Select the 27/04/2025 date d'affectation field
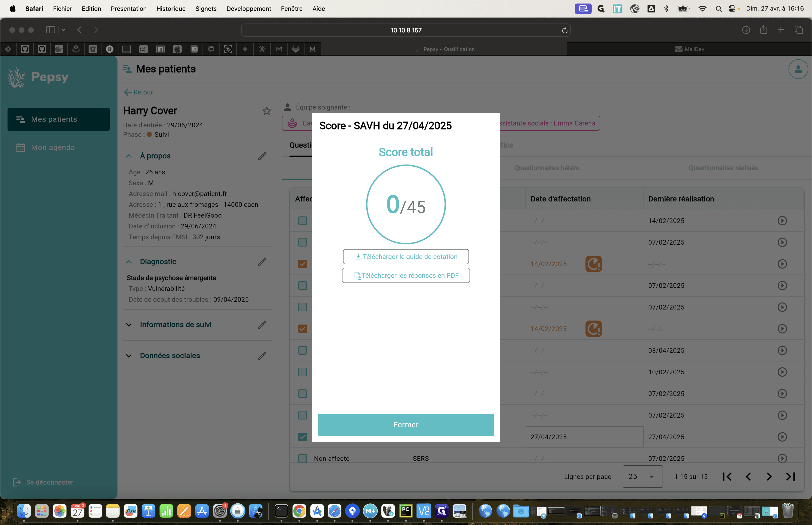812x525 pixels. 584,437
